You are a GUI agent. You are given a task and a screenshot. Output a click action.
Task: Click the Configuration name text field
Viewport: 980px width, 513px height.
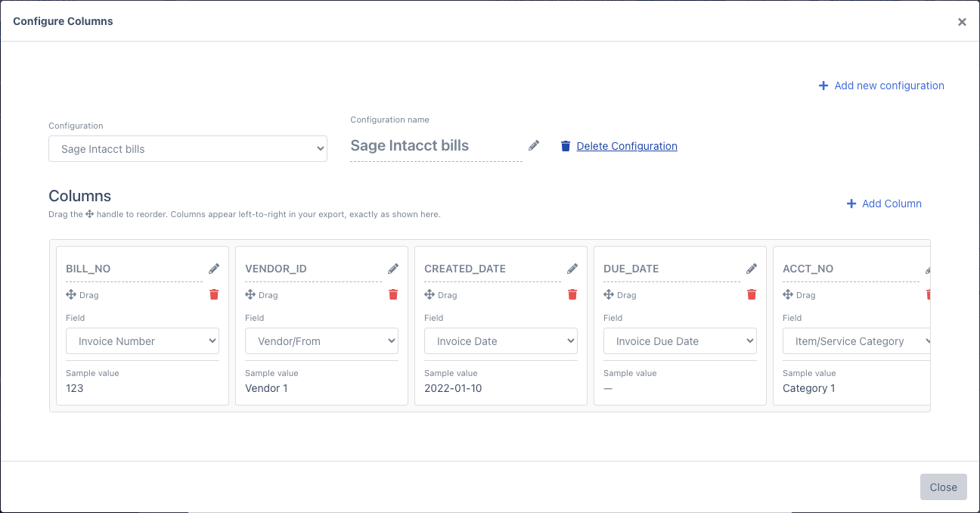[x=436, y=146]
